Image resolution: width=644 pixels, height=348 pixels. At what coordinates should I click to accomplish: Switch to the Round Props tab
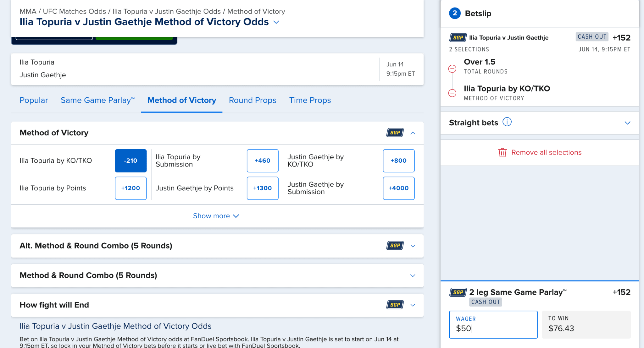tap(252, 100)
